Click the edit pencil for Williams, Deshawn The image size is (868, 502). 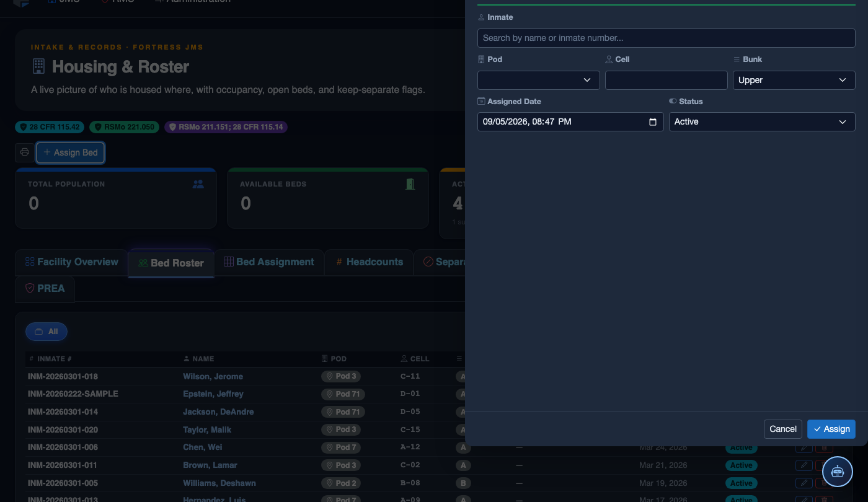(804, 483)
